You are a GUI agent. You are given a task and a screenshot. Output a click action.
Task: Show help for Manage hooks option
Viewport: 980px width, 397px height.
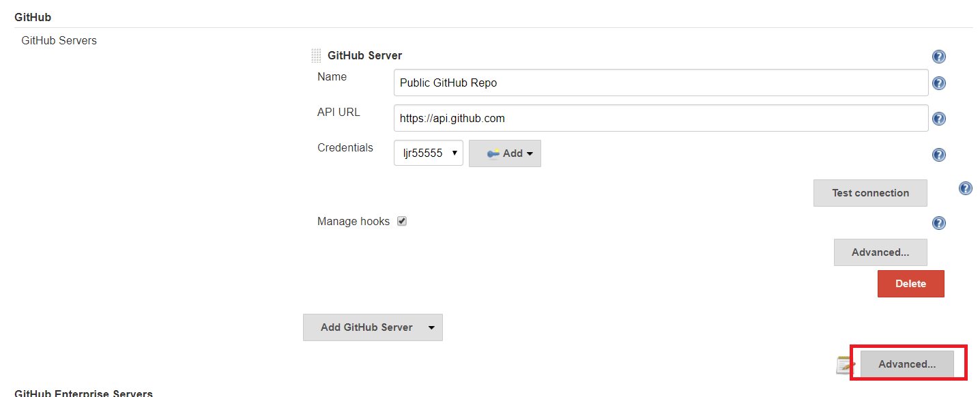coord(938,223)
